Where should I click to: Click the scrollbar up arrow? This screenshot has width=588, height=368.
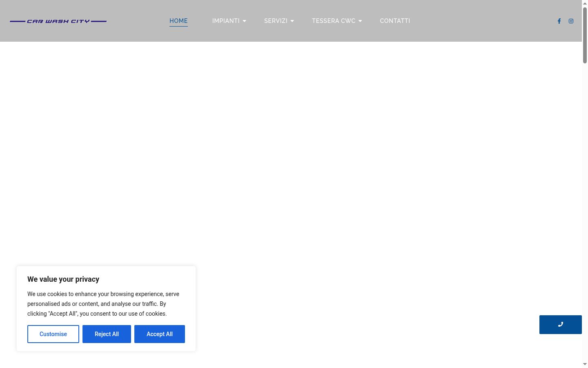(x=585, y=3)
